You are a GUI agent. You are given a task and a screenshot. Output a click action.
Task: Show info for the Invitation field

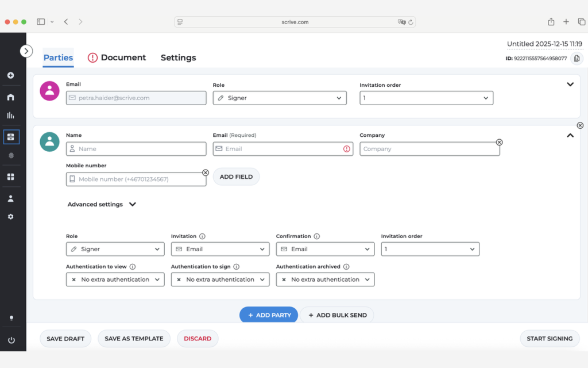202,236
